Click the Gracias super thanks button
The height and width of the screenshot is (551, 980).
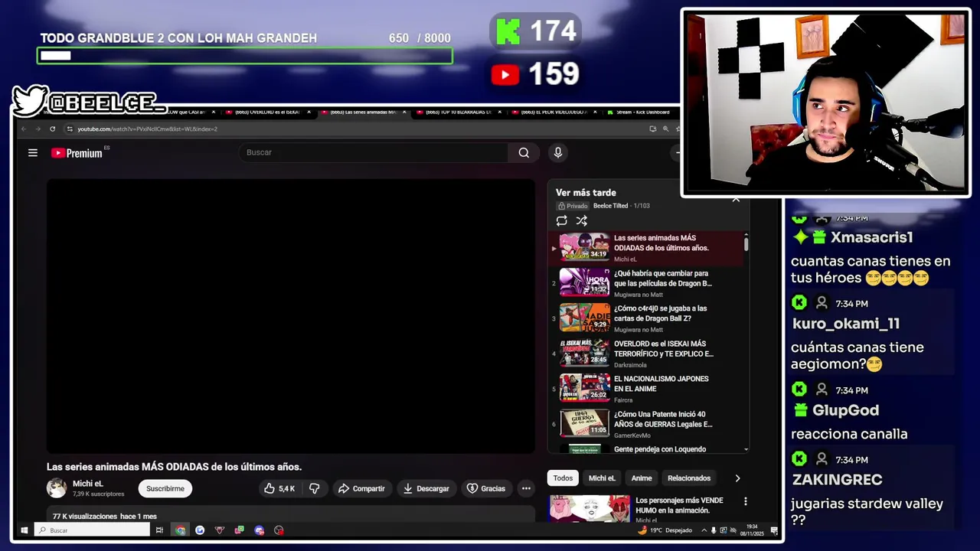click(x=486, y=488)
